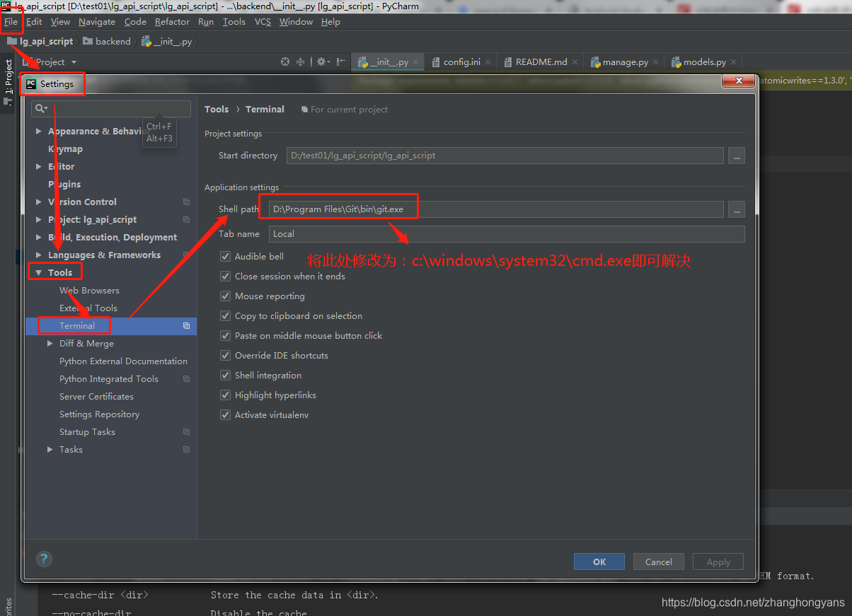This screenshot has height=616, width=852.
Task: Open the File menu
Action: click(11, 22)
